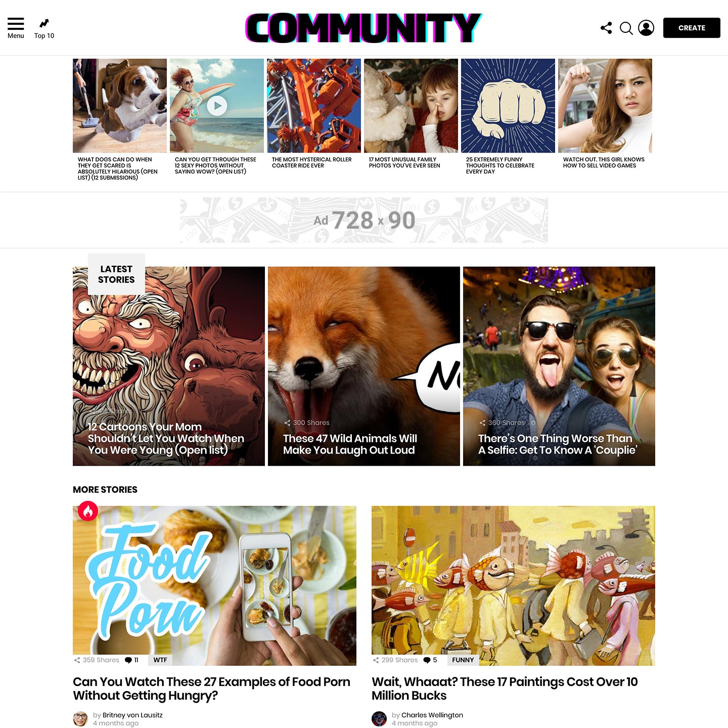Open the user account profile icon
Screen dimensions: 728x728
[x=646, y=28]
